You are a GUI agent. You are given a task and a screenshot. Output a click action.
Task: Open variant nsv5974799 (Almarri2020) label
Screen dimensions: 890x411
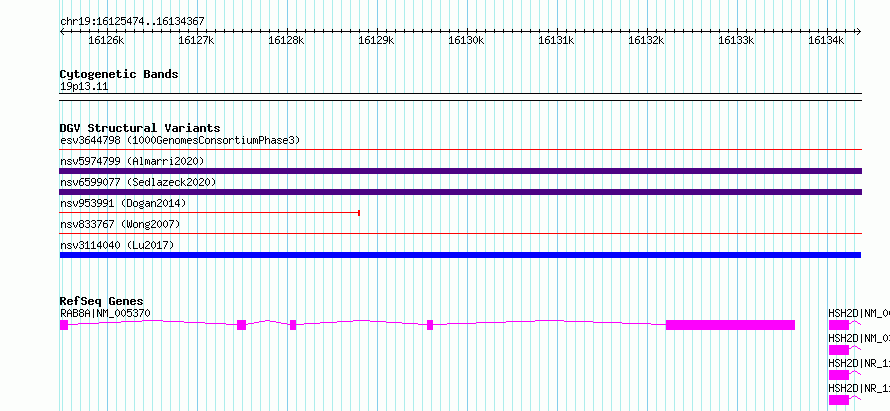click(132, 162)
